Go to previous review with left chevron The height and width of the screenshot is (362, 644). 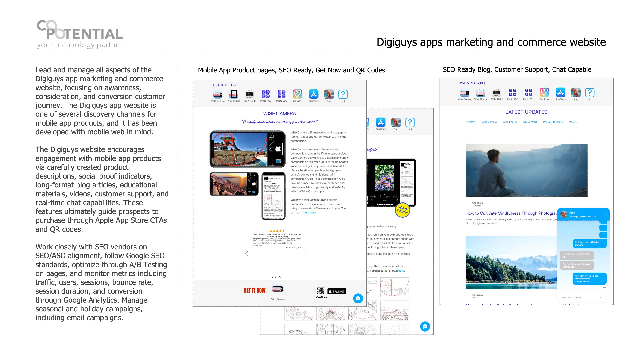[246, 253]
